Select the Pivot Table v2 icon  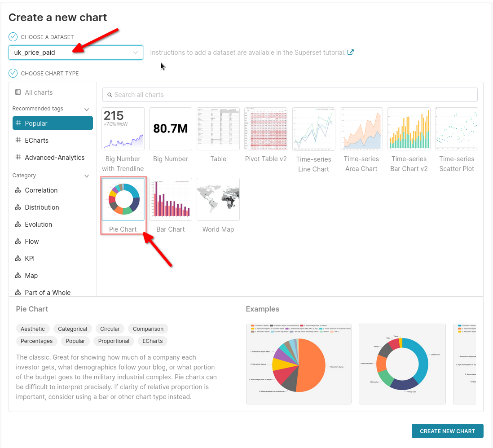(266, 129)
